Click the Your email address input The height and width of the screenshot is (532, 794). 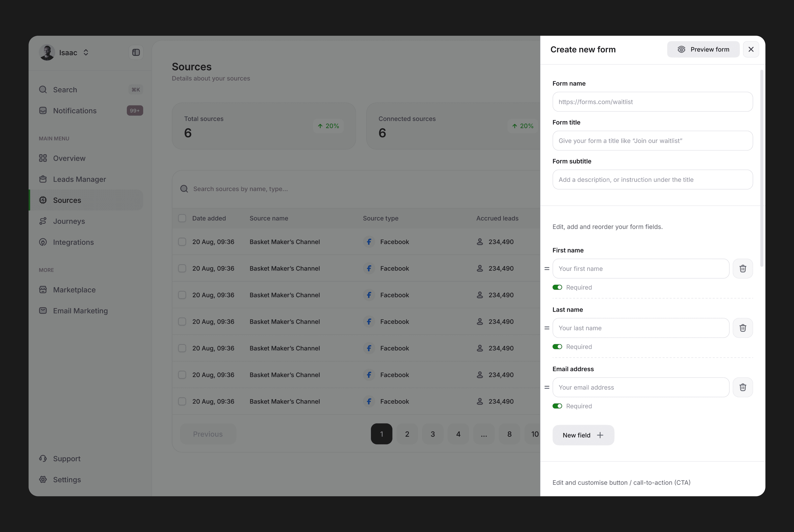tap(641, 387)
